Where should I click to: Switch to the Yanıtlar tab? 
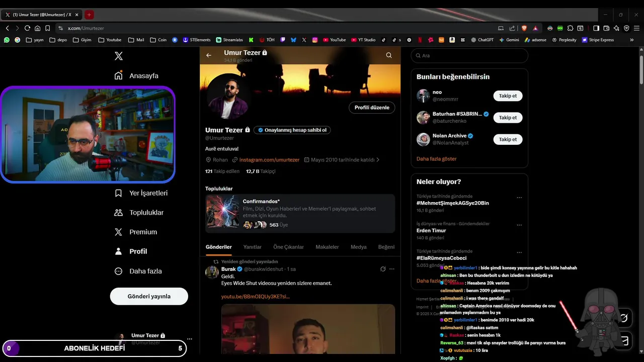(x=253, y=247)
